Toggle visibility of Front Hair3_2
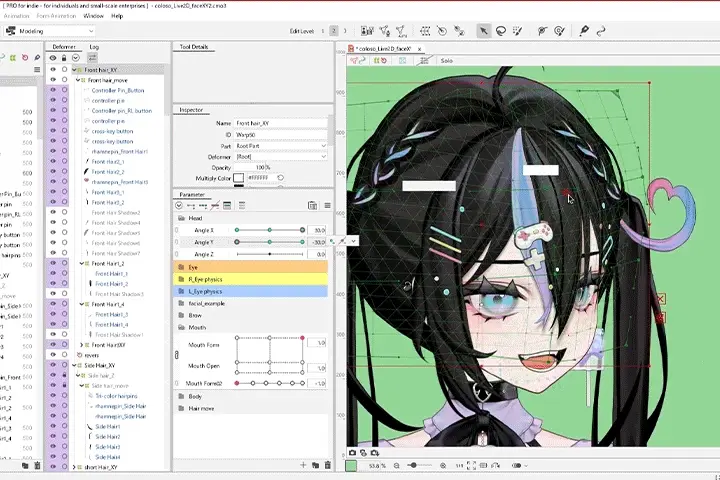This screenshot has height=480, width=720. tap(53, 202)
